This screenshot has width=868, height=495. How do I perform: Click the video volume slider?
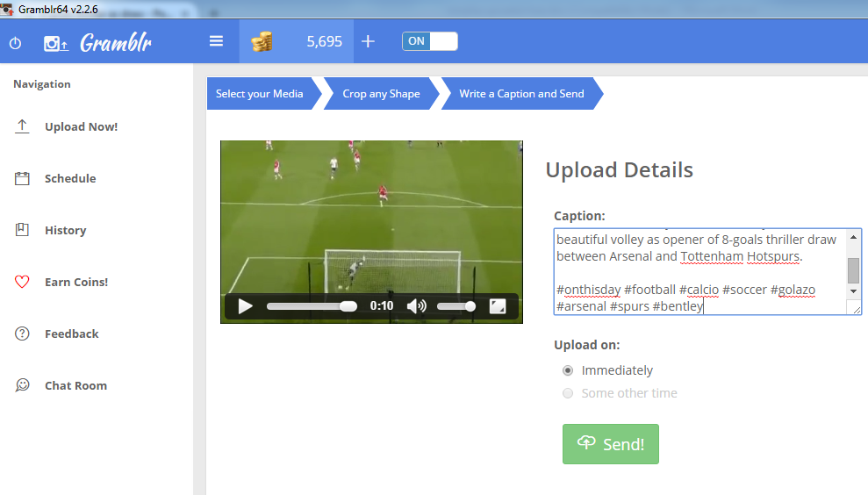tap(456, 306)
